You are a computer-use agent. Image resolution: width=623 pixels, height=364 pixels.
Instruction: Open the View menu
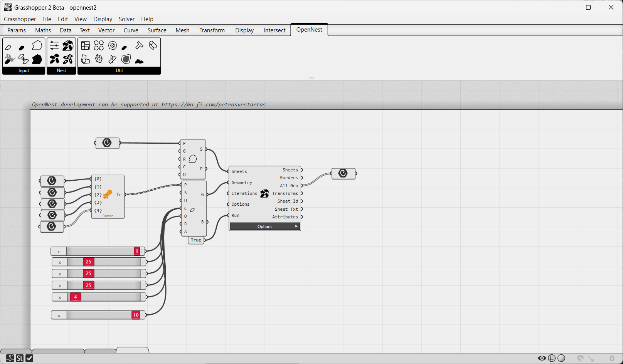tap(81, 19)
